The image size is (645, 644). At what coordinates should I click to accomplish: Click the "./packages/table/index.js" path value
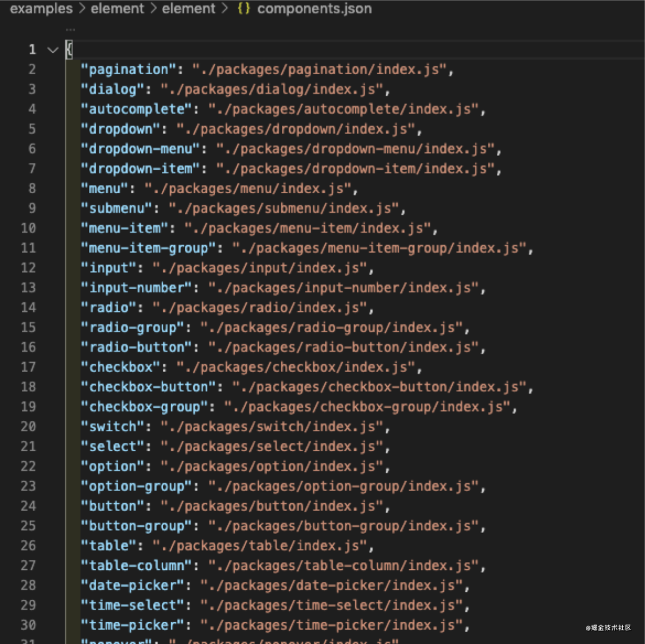260,545
